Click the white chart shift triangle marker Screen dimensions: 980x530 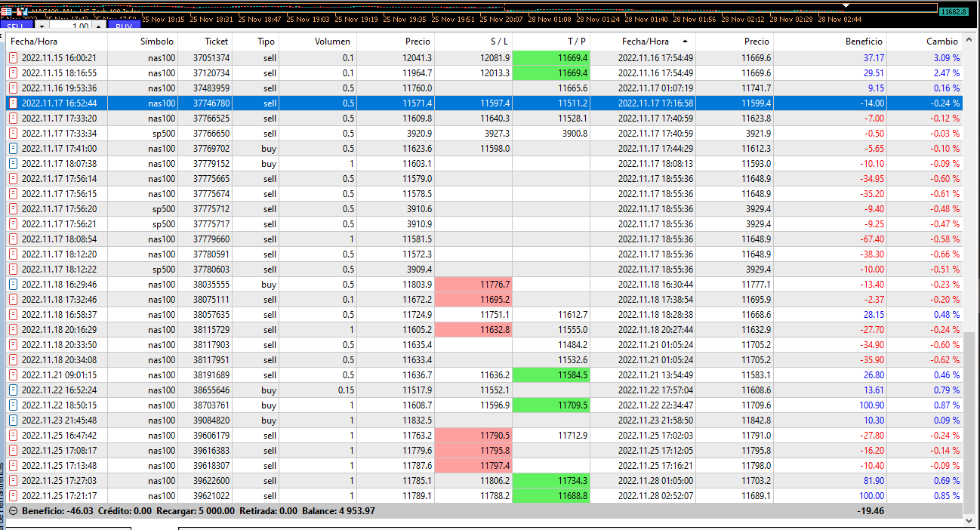pos(846,5)
